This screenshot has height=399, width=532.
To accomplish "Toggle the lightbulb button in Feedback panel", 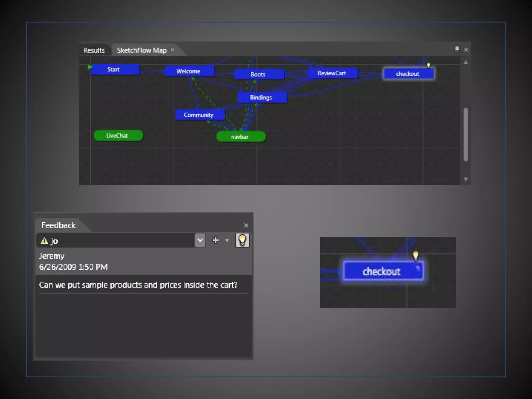I will [242, 240].
